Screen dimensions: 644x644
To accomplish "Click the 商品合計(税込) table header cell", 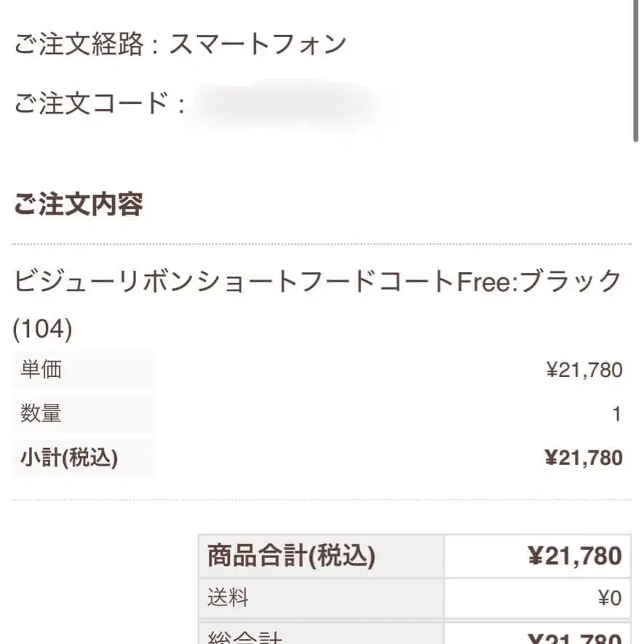I will tap(321, 557).
